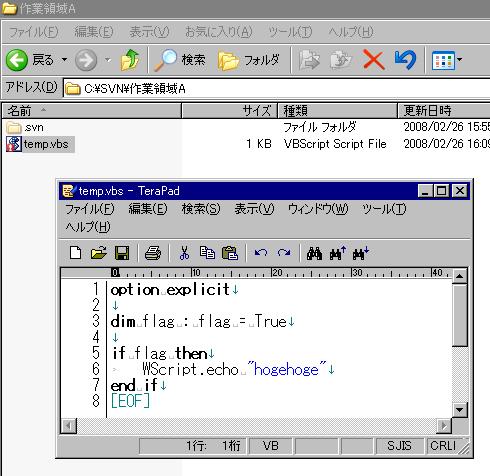Select the temp.vbs file in the list

[x=40, y=144]
